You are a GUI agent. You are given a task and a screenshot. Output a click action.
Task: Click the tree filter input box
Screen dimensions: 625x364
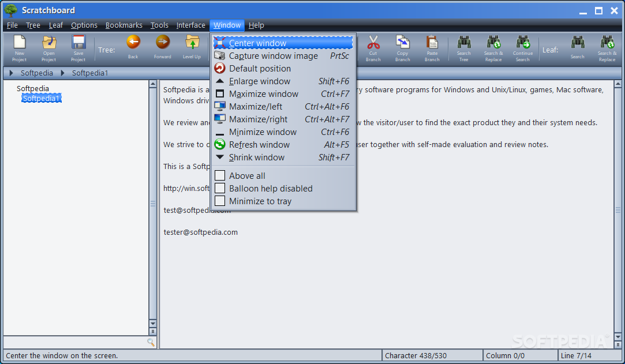click(x=75, y=342)
